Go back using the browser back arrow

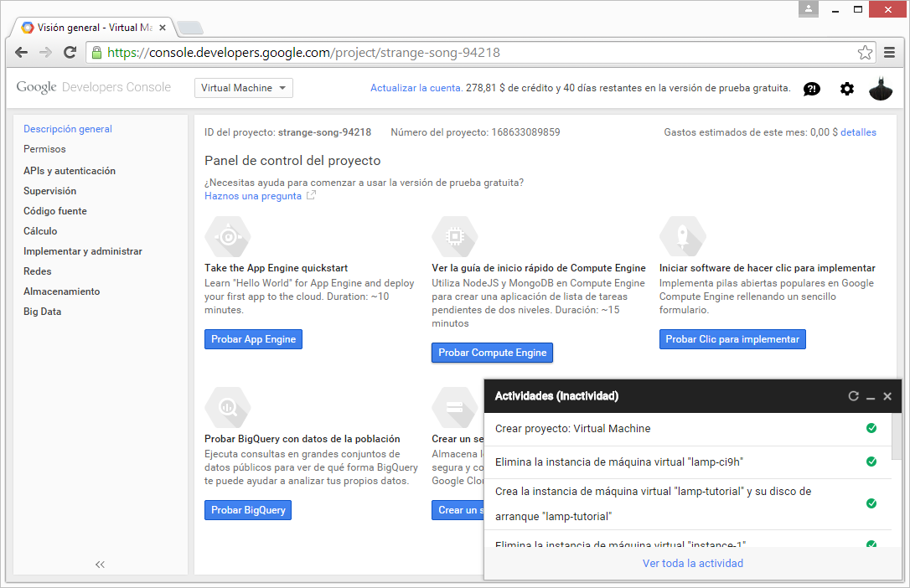tap(22, 53)
